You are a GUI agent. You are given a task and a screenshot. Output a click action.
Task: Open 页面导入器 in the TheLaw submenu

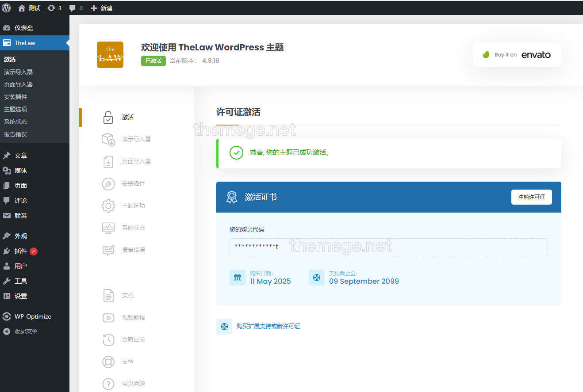pos(18,84)
